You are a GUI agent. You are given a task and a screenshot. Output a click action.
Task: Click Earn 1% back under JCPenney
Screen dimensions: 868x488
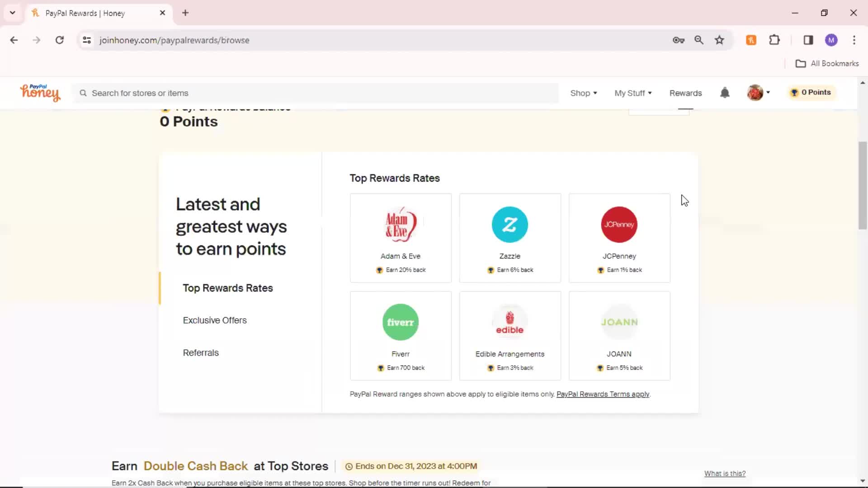619,270
